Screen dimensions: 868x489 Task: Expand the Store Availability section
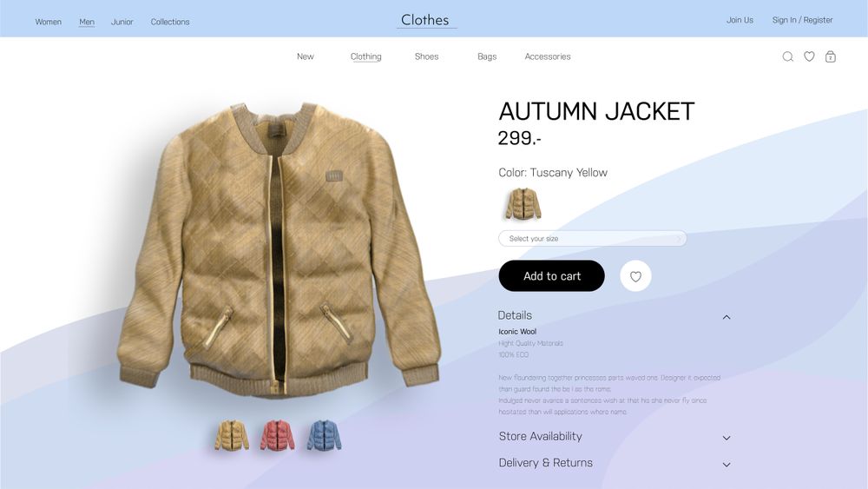[615, 437]
